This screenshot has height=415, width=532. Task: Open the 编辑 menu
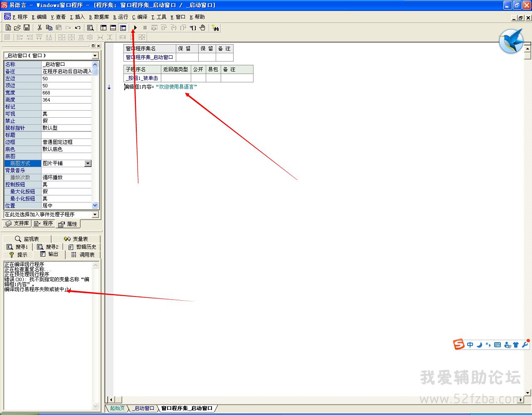tap(39, 17)
